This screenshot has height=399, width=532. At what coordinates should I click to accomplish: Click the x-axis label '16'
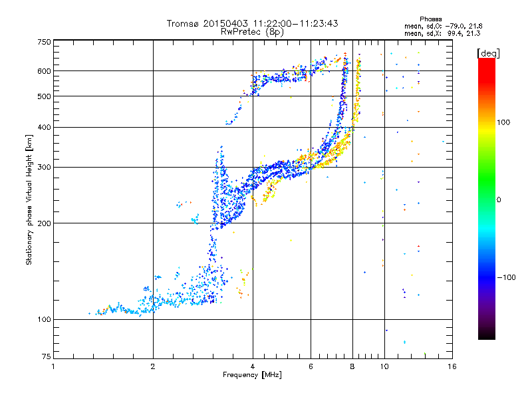452,366
